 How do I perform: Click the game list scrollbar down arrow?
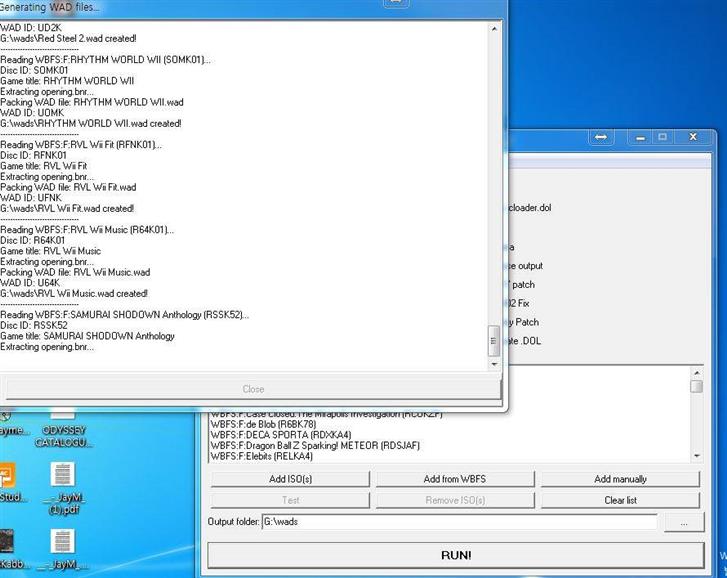click(x=696, y=456)
